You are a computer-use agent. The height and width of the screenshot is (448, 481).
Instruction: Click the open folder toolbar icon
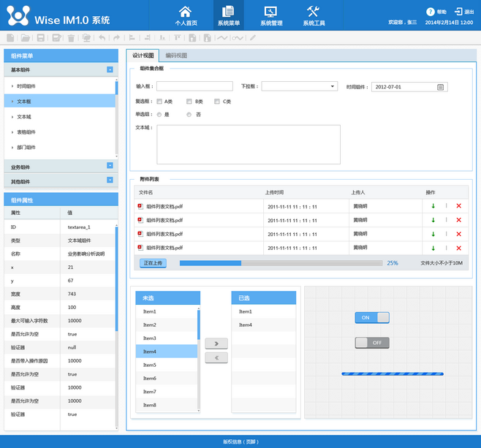coord(26,38)
